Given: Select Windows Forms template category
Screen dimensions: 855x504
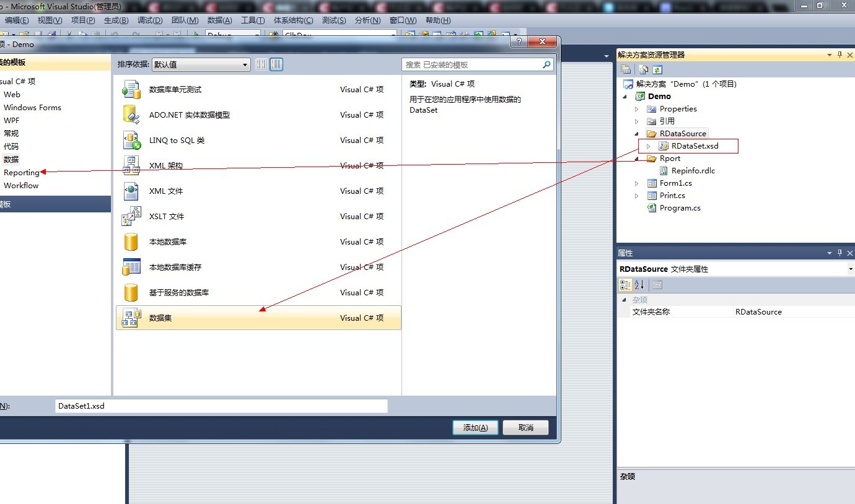Looking at the screenshot, I should [x=32, y=108].
